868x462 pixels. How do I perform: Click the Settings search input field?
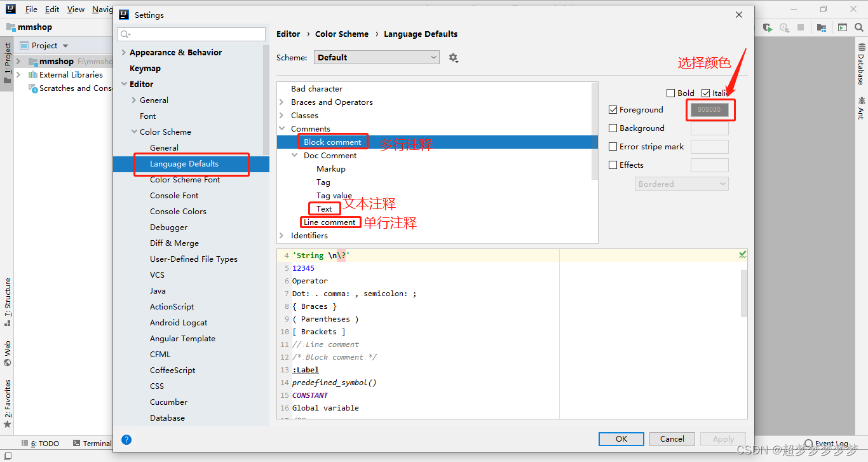point(191,34)
